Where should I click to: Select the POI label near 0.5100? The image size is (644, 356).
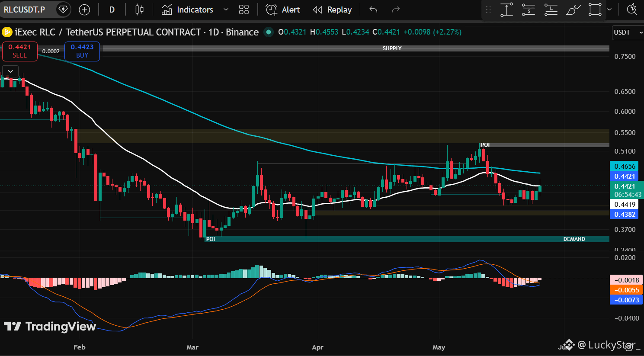(x=485, y=145)
